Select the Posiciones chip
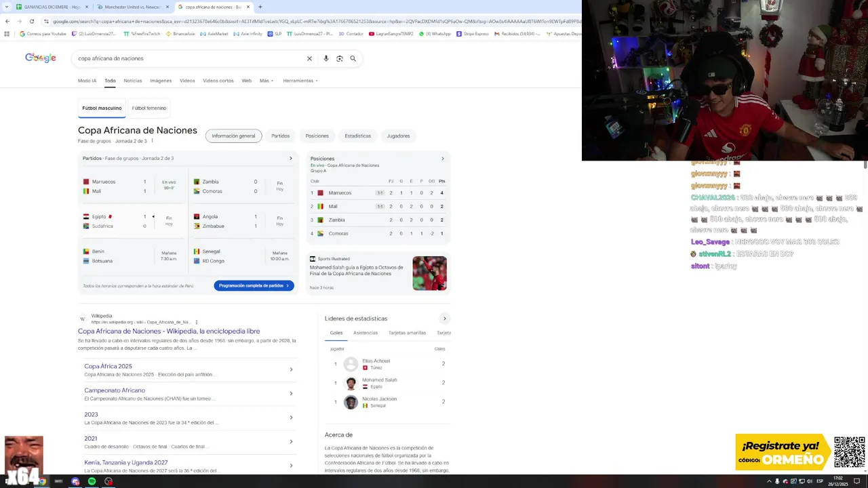868x488 pixels. pos(317,136)
